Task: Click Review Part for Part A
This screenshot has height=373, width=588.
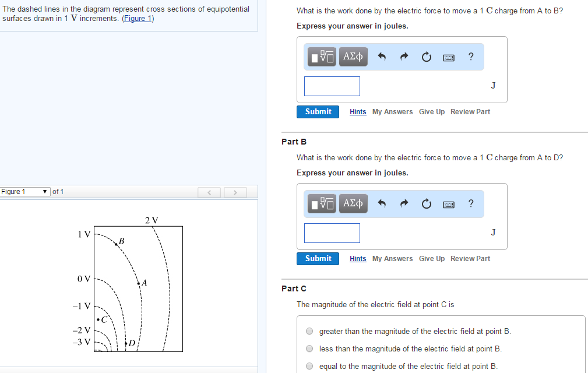Action: (x=470, y=111)
